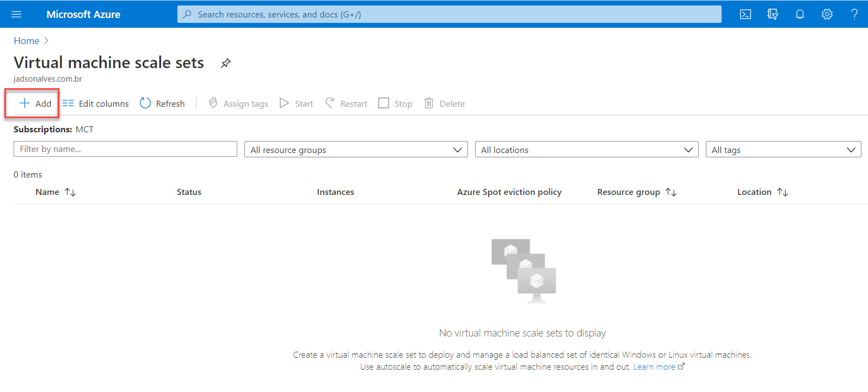Open Edit columns
868x392 pixels.
point(96,103)
